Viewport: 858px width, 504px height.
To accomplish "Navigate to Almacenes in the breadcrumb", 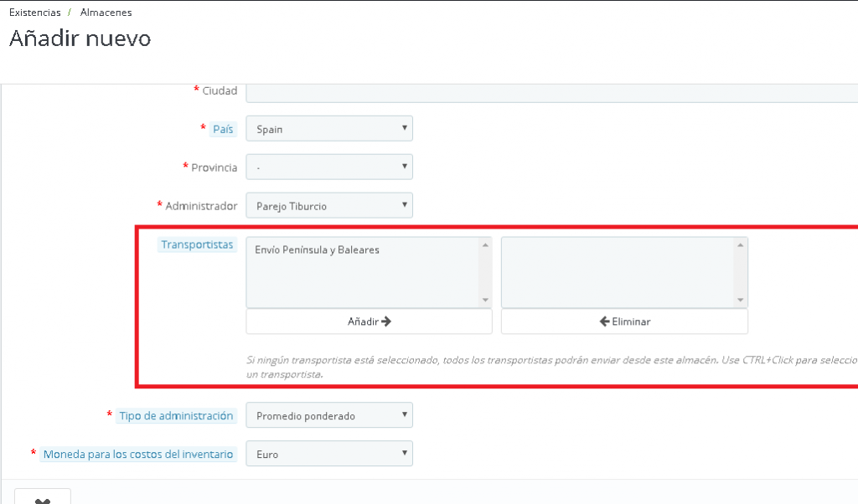I will click(x=106, y=13).
